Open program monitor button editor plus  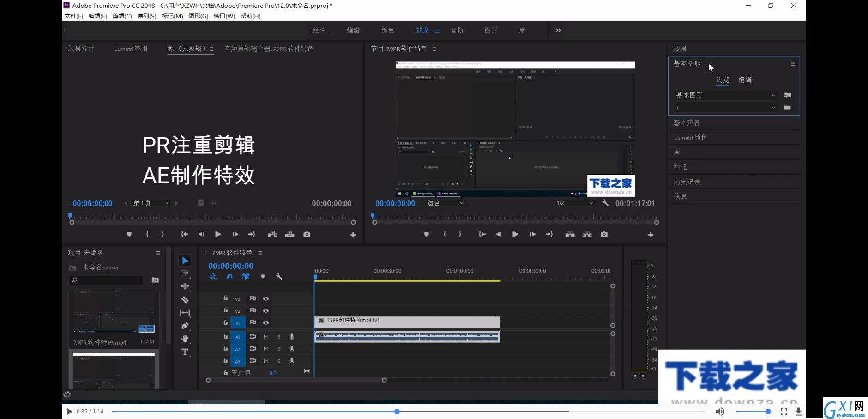point(651,235)
